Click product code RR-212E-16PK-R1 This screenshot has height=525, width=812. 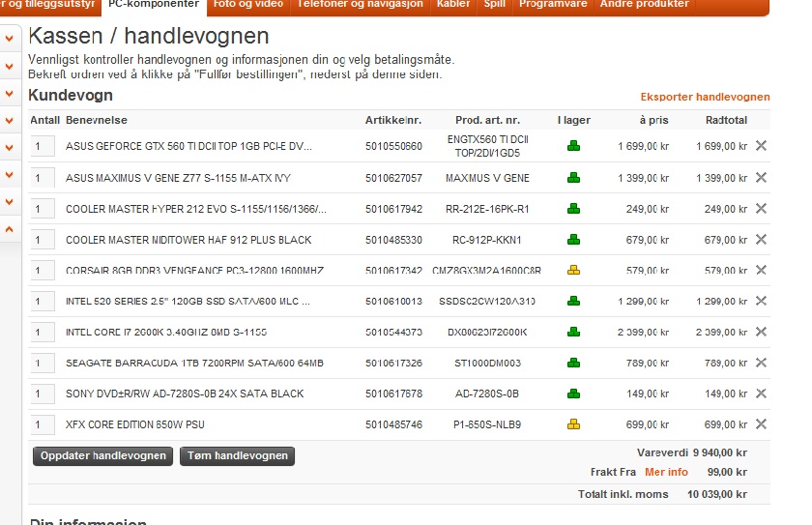(487, 209)
